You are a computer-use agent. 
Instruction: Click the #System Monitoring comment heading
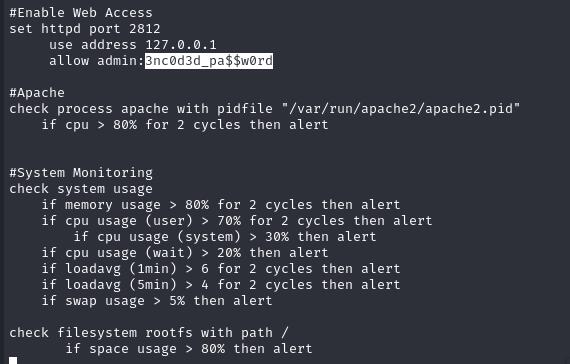[x=81, y=173]
